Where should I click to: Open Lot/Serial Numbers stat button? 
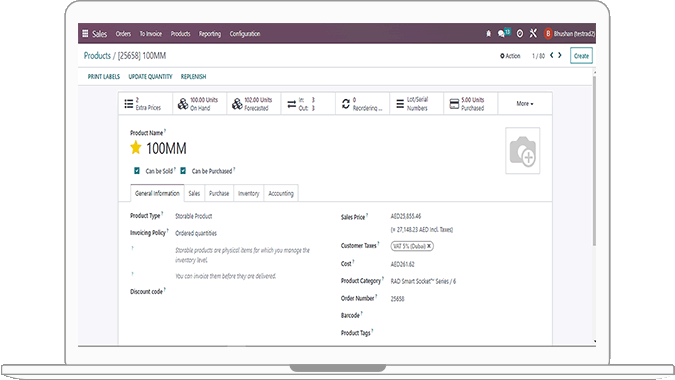coord(417,104)
